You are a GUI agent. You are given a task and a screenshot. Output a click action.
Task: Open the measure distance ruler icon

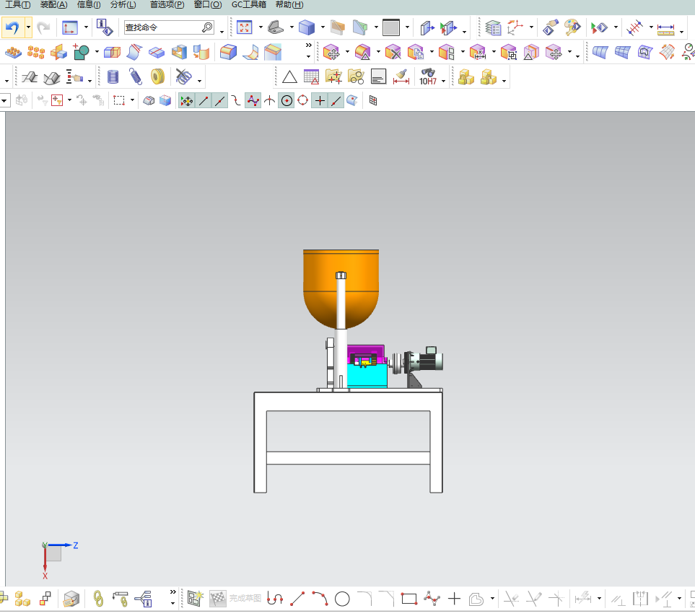point(665,30)
